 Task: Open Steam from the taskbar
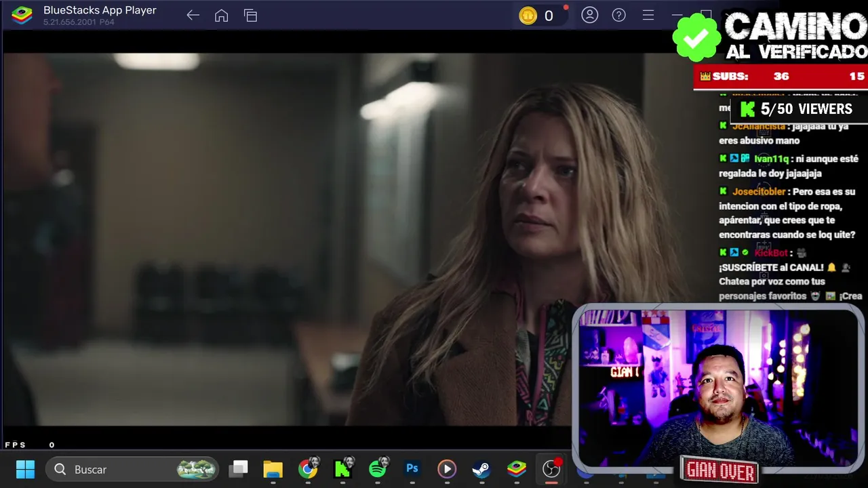[x=481, y=469]
